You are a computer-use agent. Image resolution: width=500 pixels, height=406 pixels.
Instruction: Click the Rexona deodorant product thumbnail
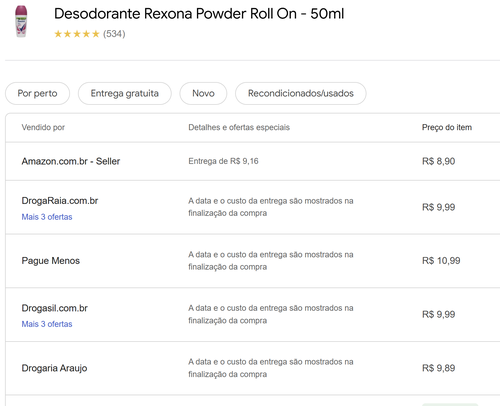[21, 21]
